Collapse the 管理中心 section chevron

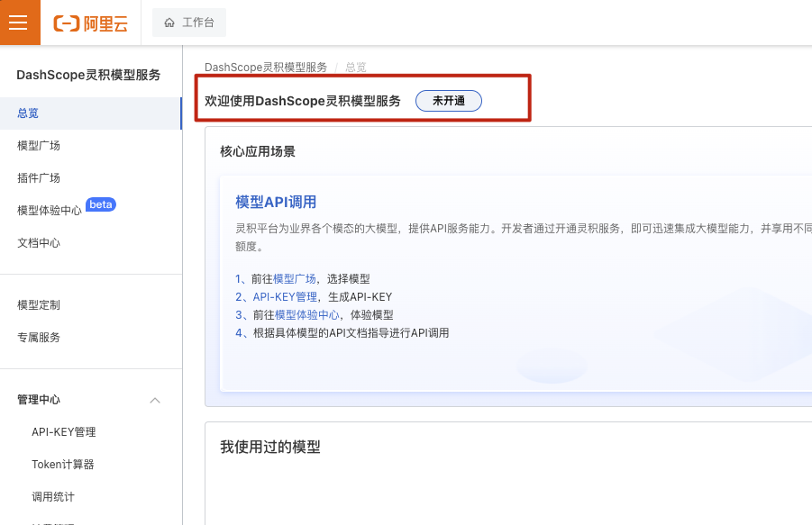[x=155, y=401]
